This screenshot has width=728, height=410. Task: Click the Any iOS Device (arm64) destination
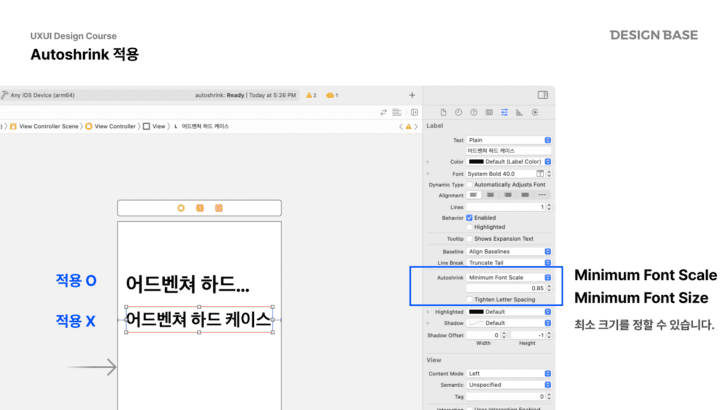click(x=42, y=95)
